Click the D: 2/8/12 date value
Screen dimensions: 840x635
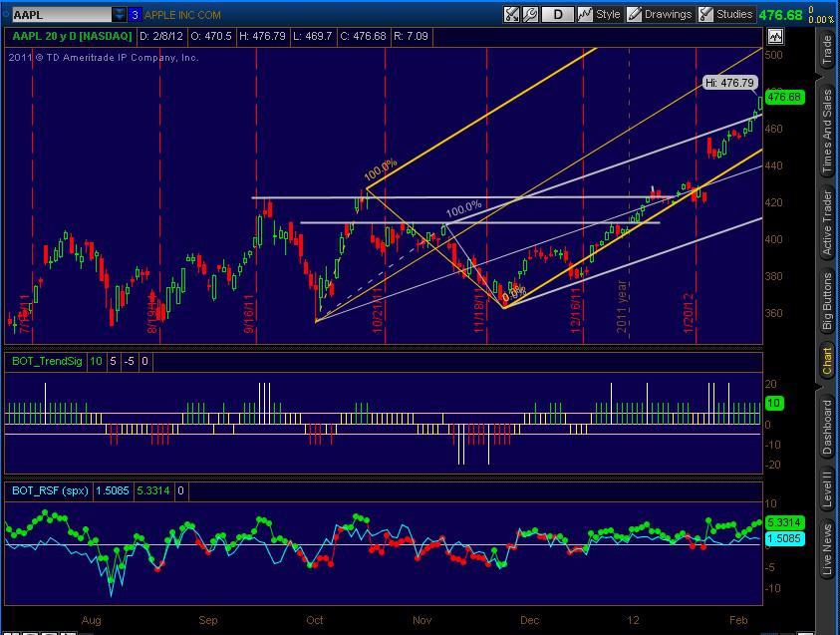click(161, 37)
